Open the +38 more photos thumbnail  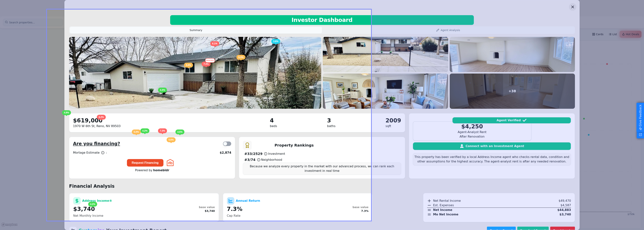tap(512, 91)
